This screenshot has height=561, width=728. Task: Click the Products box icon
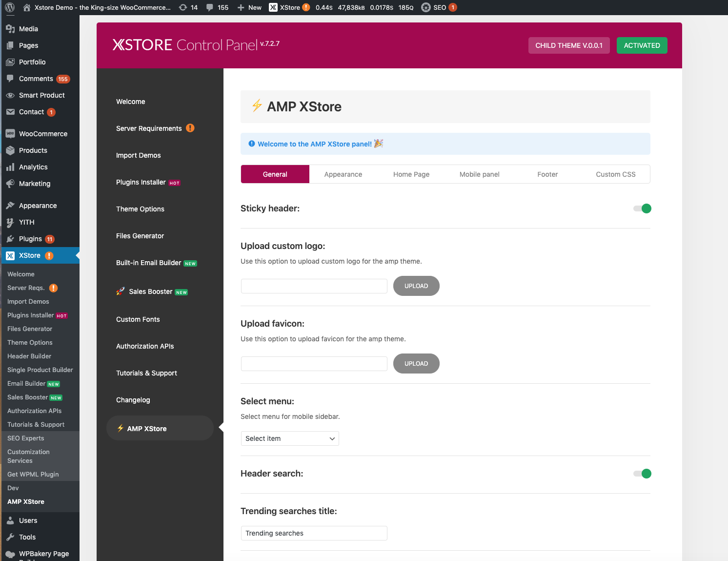click(x=10, y=150)
